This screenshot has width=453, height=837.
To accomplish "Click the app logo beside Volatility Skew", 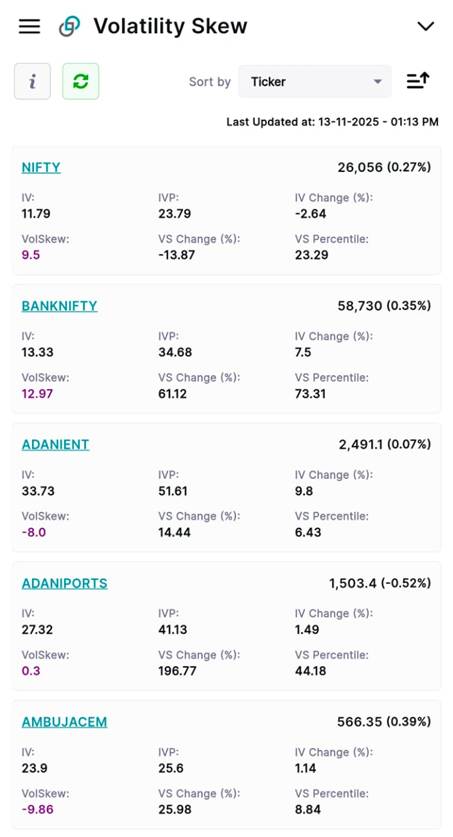I will (69, 26).
